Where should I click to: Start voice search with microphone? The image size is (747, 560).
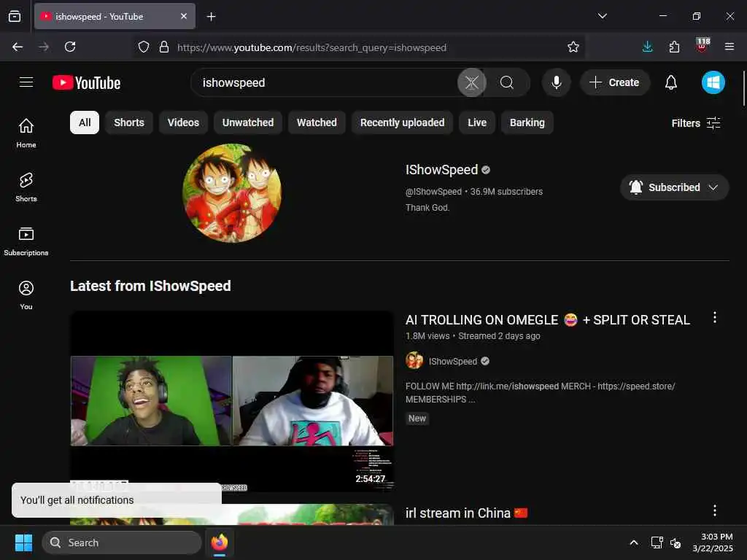556,83
